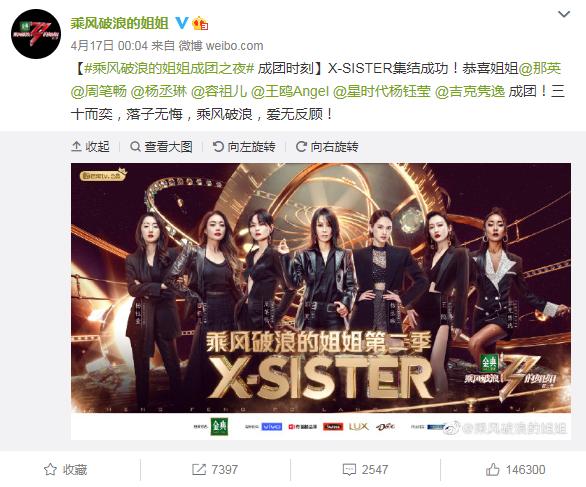The height and width of the screenshot is (487, 586).
Task: Toggle the 收藏 star favorite
Action: 65,470
